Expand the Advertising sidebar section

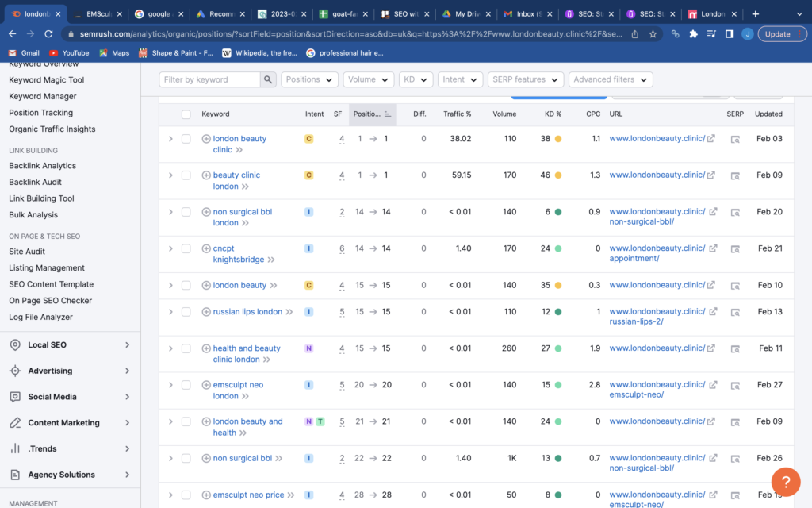click(x=70, y=371)
